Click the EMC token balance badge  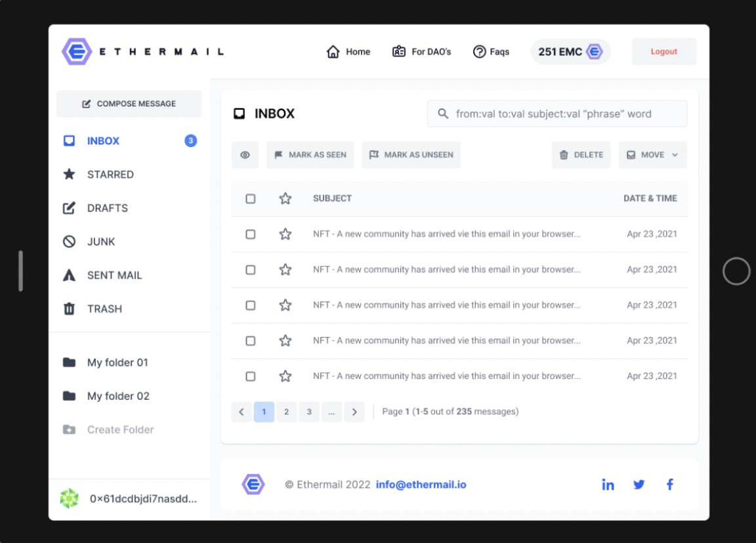click(570, 52)
